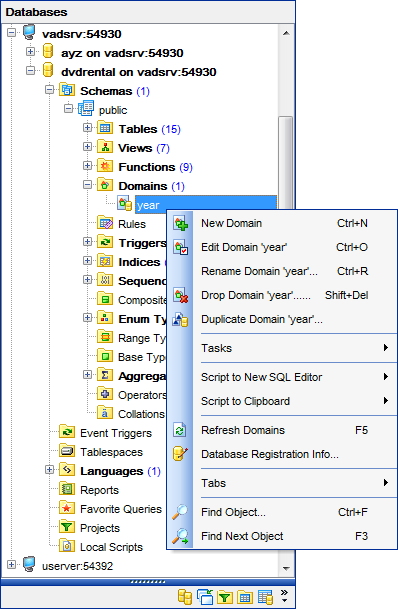Click the Enum Types folder icon
Viewport: 398px width, 609px height.
click(105, 318)
